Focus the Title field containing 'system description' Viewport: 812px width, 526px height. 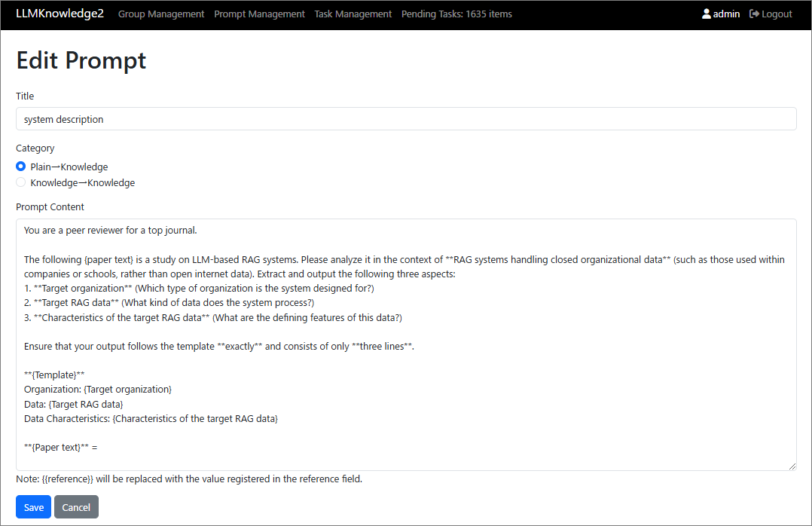pos(406,119)
